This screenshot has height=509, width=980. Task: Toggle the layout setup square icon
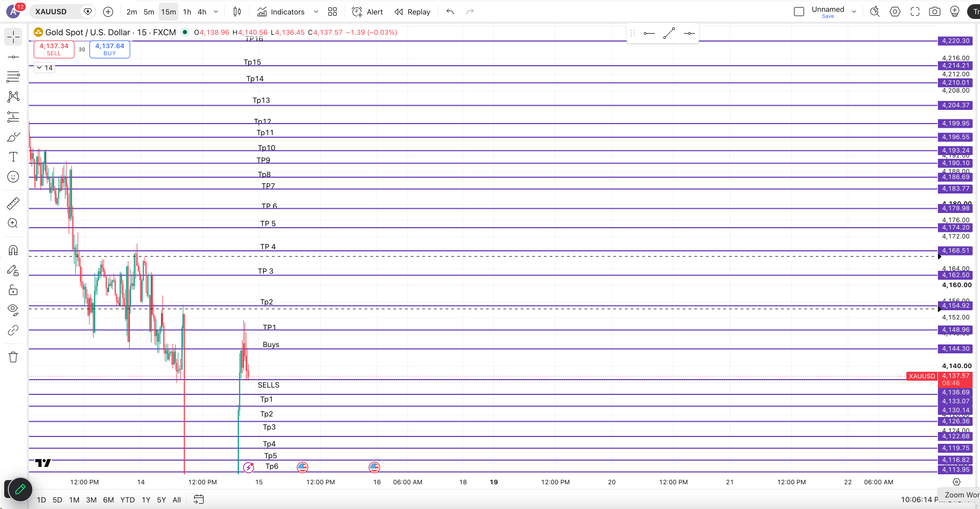(799, 12)
